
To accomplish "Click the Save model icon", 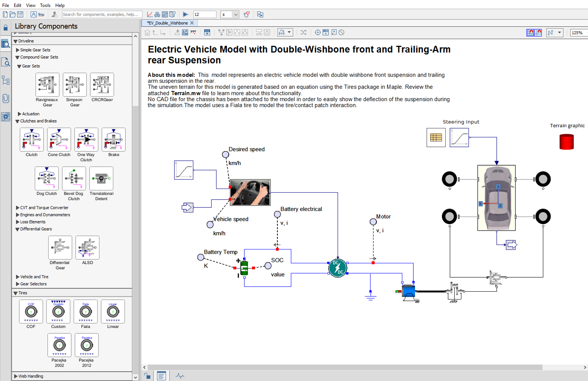I will [x=20, y=14].
